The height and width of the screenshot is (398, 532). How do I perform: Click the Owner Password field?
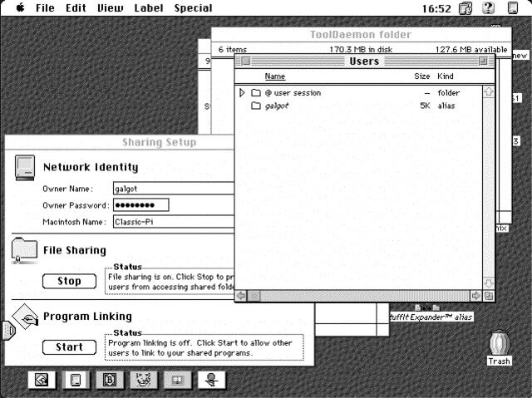(x=140, y=205)
